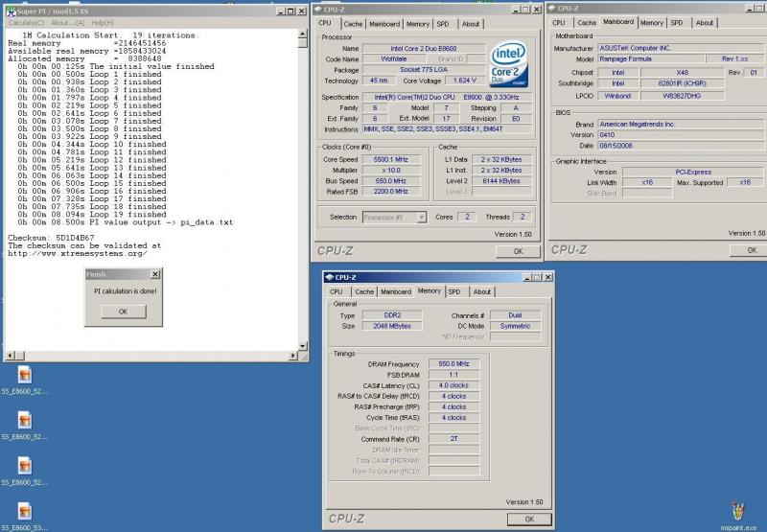Open the About...(A) menu in Super PI
The height and width of the screenshot is (532, 767).
pos(67,22)
